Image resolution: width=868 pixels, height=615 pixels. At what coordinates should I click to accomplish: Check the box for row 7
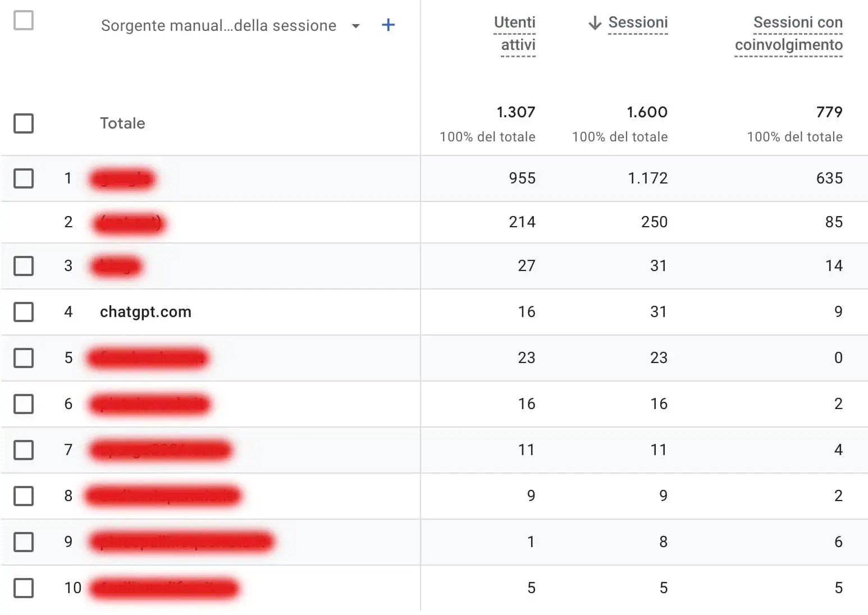click(24, 450)
